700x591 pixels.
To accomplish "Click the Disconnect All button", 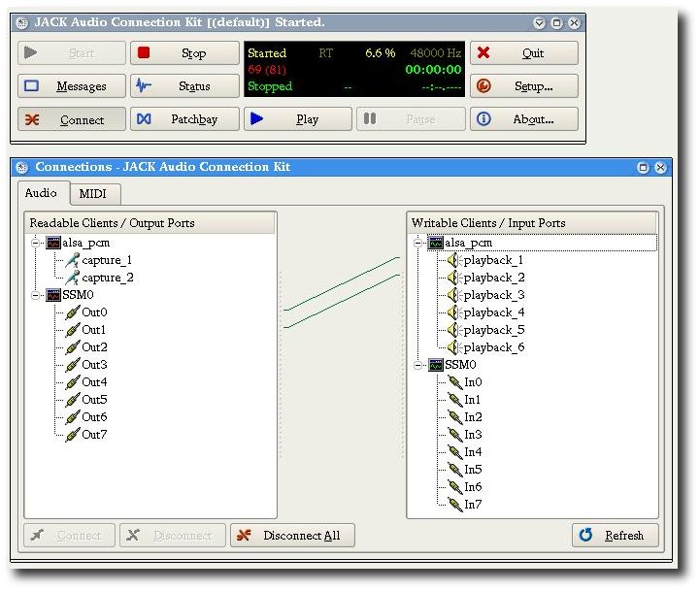I will tap(293, 536).
